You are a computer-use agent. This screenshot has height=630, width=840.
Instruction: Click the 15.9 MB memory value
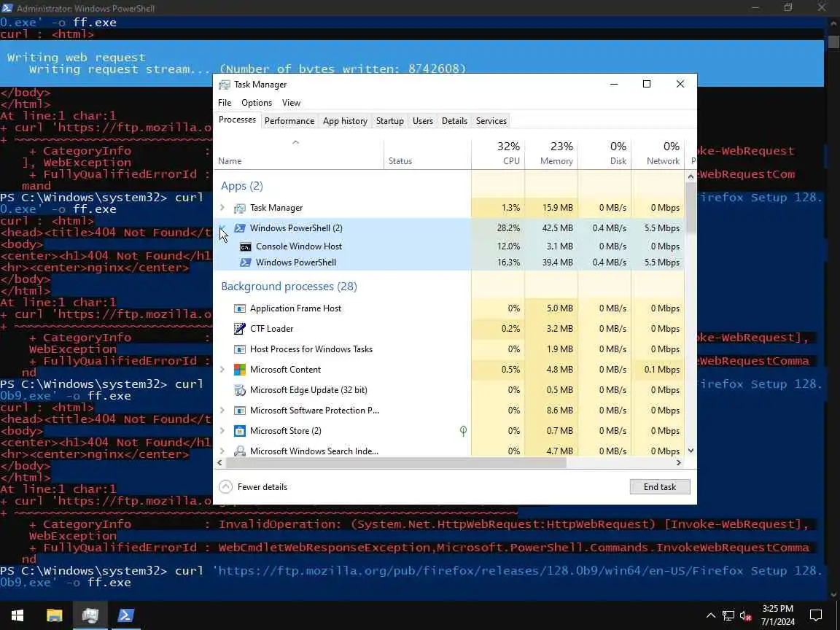[x=557, y=208]
